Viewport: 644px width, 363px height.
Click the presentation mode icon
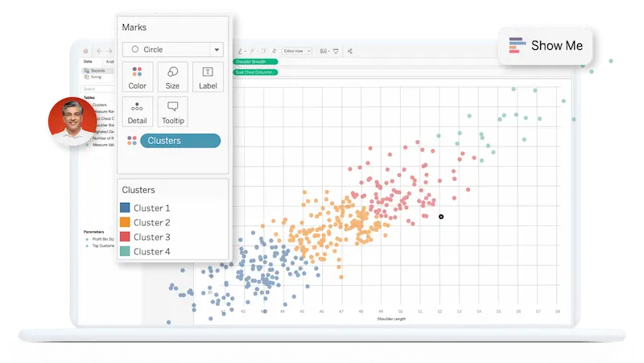click(335, 52)
